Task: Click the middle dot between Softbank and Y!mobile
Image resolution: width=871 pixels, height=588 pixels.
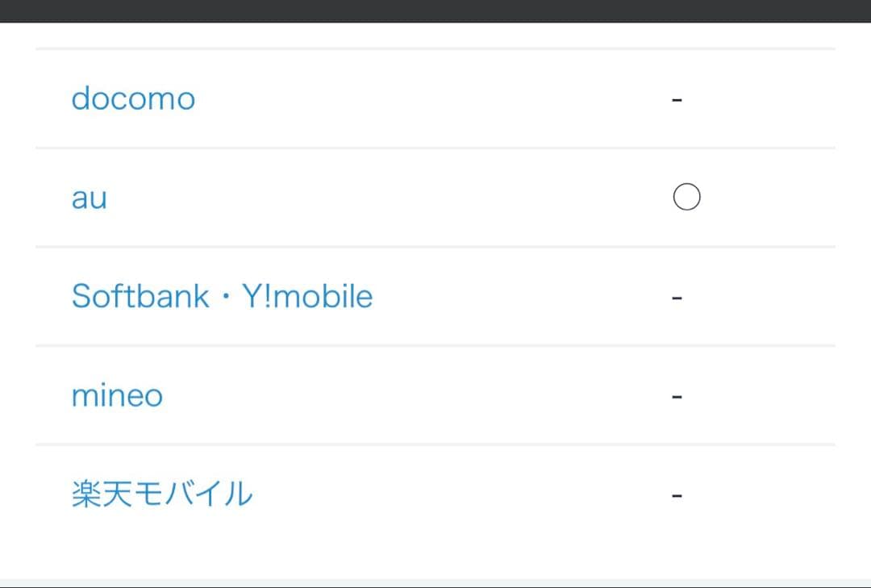Action: 226,298
